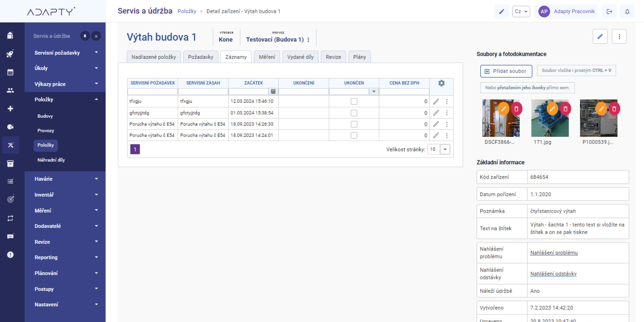This screenshot has width=644, height=322.
Task: Open the table column settings gear
Action: [x=441, y=83]
